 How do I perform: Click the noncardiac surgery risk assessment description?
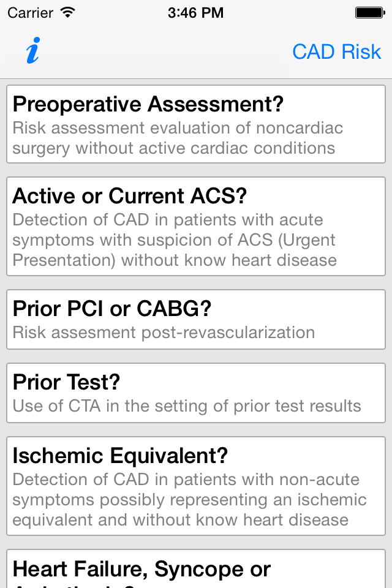178,138
